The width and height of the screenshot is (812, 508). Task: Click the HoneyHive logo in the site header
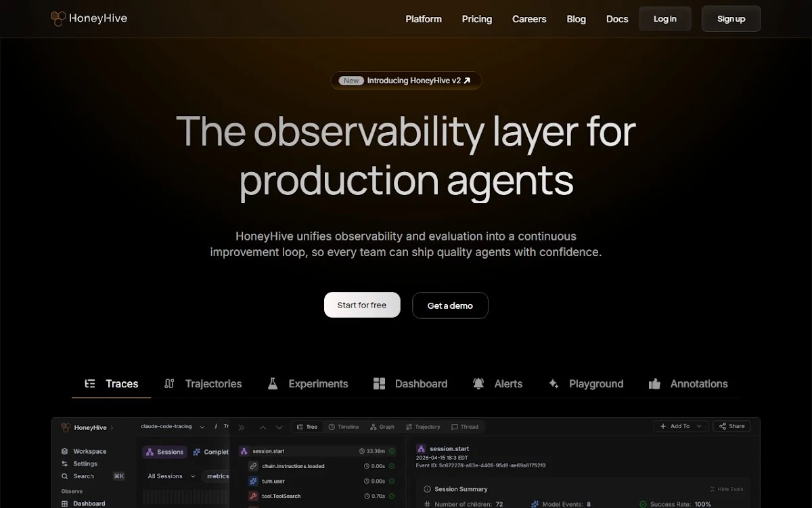pos(89,18)
